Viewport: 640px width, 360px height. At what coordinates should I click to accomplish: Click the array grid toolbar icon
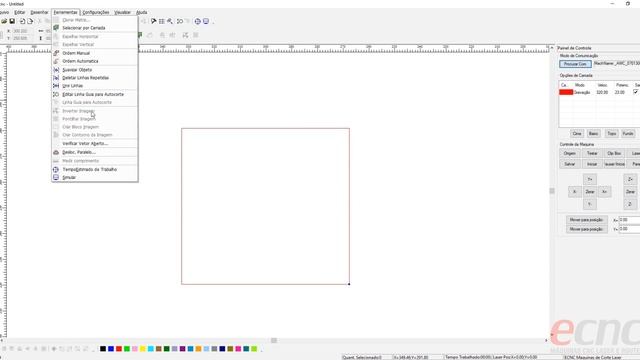tap(162, 21)
